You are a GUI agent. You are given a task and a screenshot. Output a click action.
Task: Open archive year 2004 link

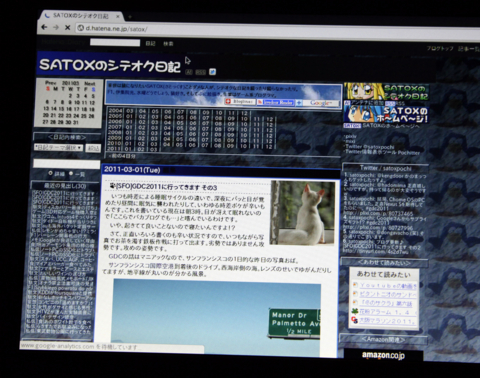pos(115,111)
